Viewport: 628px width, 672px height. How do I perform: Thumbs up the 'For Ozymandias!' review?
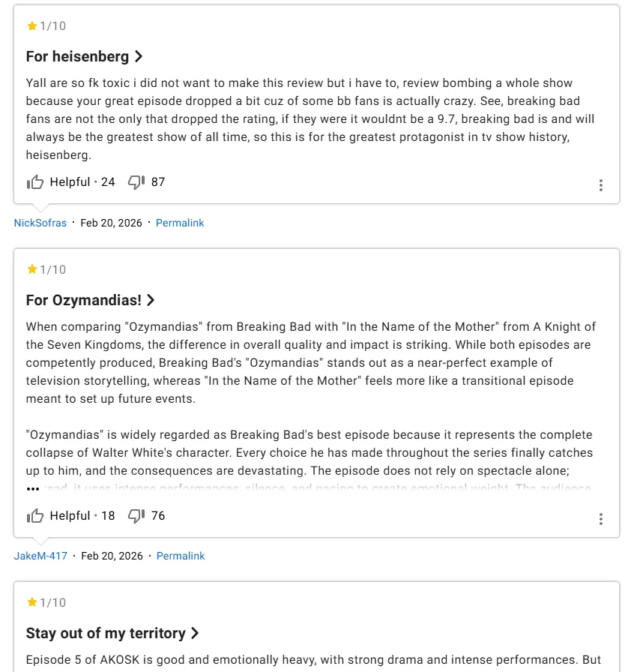35,516
